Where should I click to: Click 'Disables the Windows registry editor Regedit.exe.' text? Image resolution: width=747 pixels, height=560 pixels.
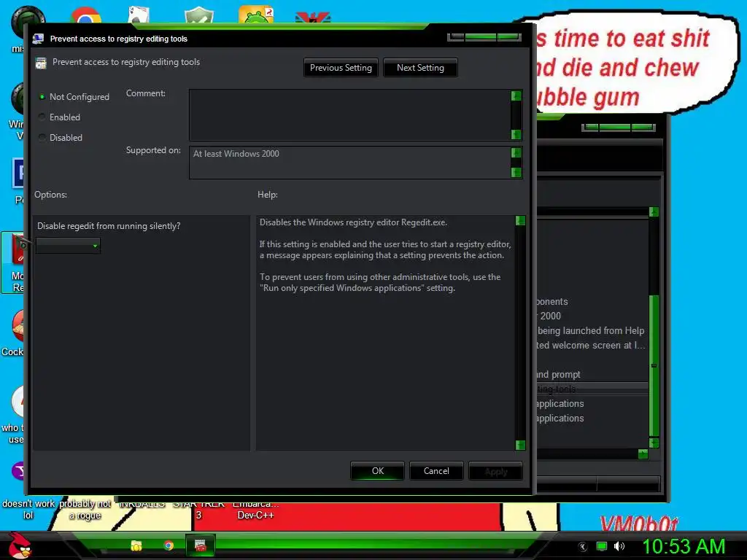(x=354, y=222)
